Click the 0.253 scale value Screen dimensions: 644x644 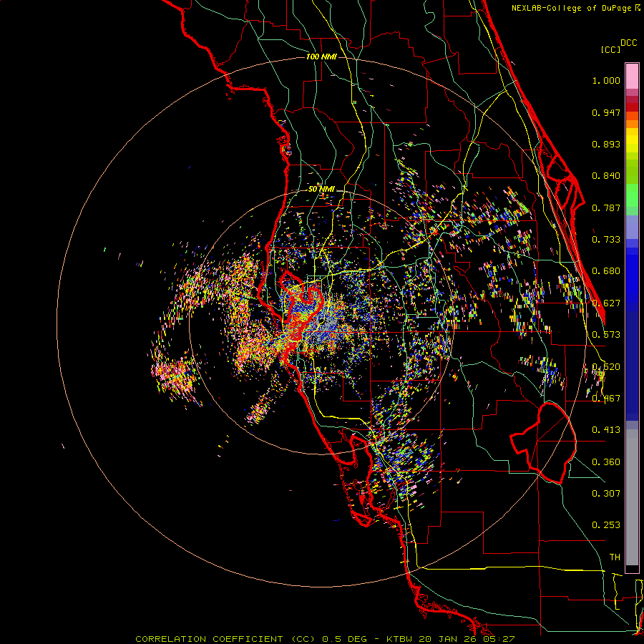tap(606, 525)
